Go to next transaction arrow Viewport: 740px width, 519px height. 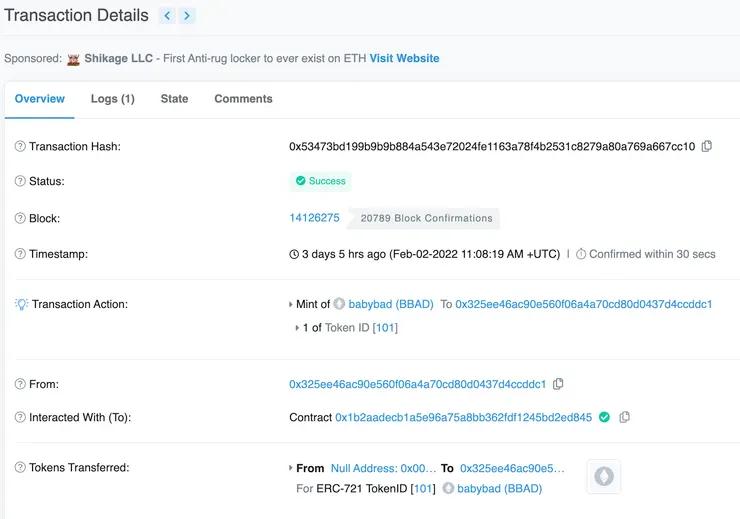tap(188, 16)
